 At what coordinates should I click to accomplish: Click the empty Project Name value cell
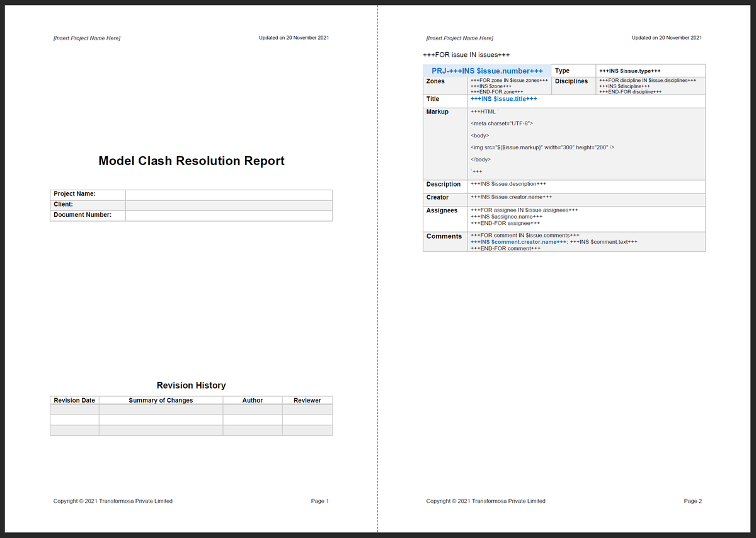point(229,195)
